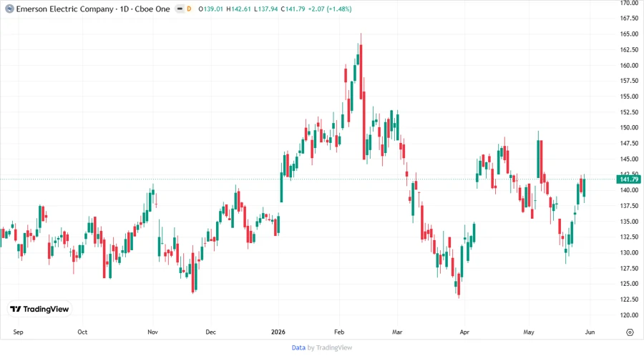Click the current price label 141.79

click(x=629, y=179)
